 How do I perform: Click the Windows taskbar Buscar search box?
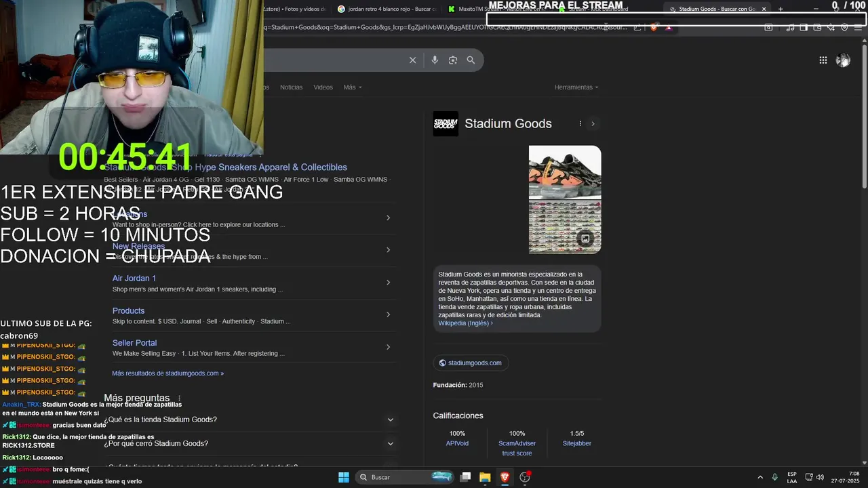(x=405, y=477)
